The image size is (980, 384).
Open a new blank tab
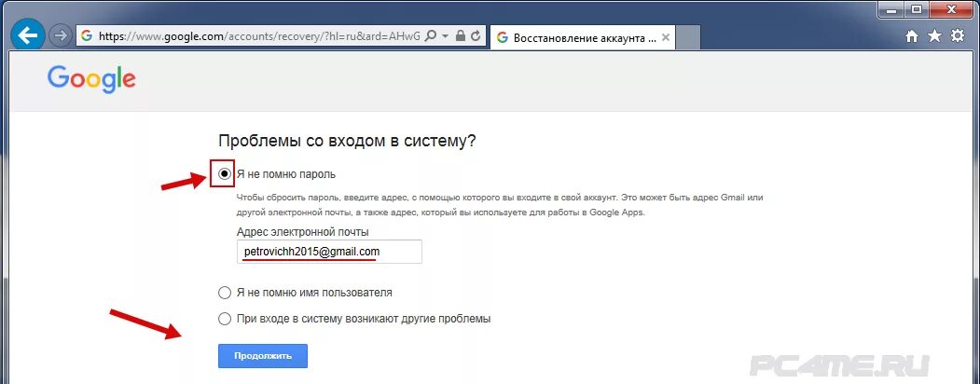click(x=687, y=37)
